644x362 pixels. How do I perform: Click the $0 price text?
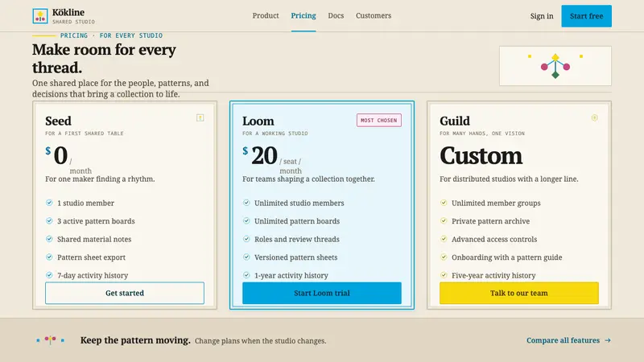(x=56, y=156)
